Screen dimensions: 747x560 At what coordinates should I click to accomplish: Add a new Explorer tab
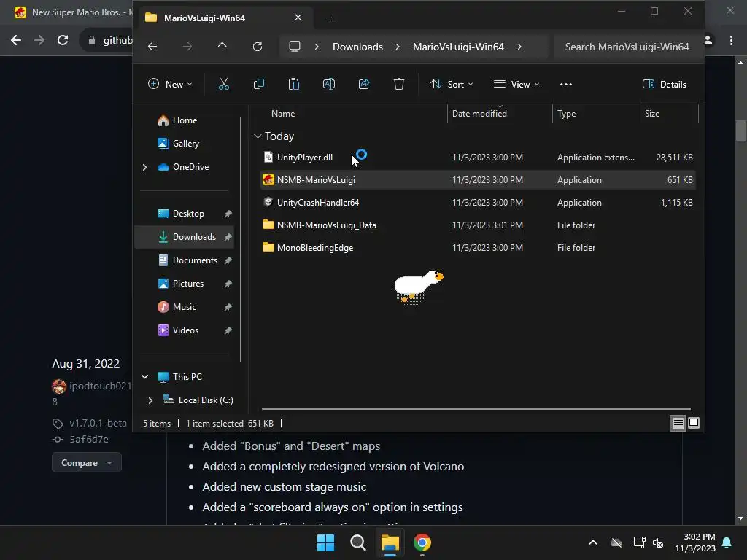pyautogui.click(x=330, y=18)
